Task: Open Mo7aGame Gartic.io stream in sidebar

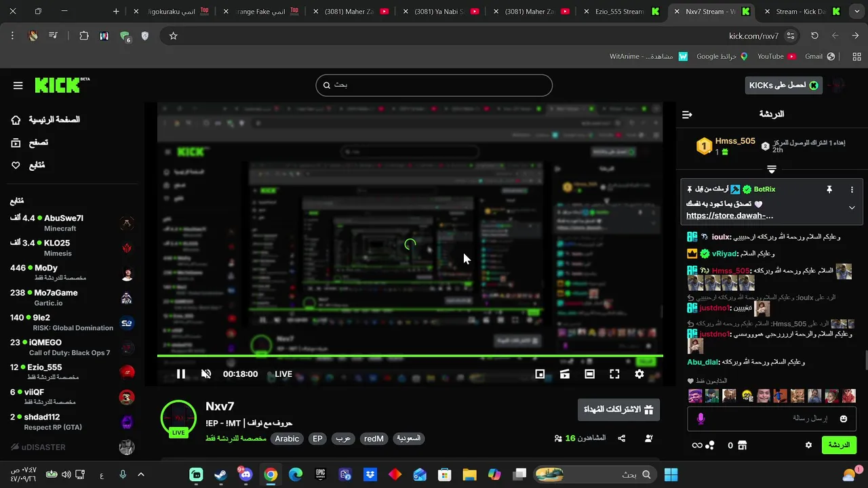Action: (x=72, y=298)
